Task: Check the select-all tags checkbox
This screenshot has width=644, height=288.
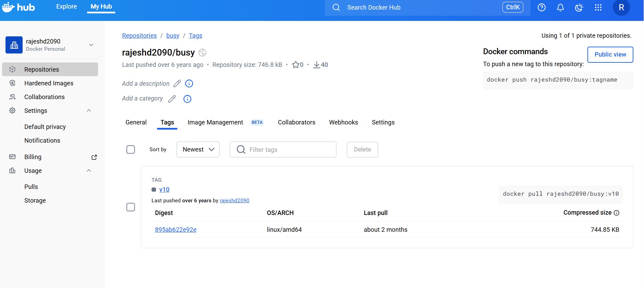Action: (131, 149)
